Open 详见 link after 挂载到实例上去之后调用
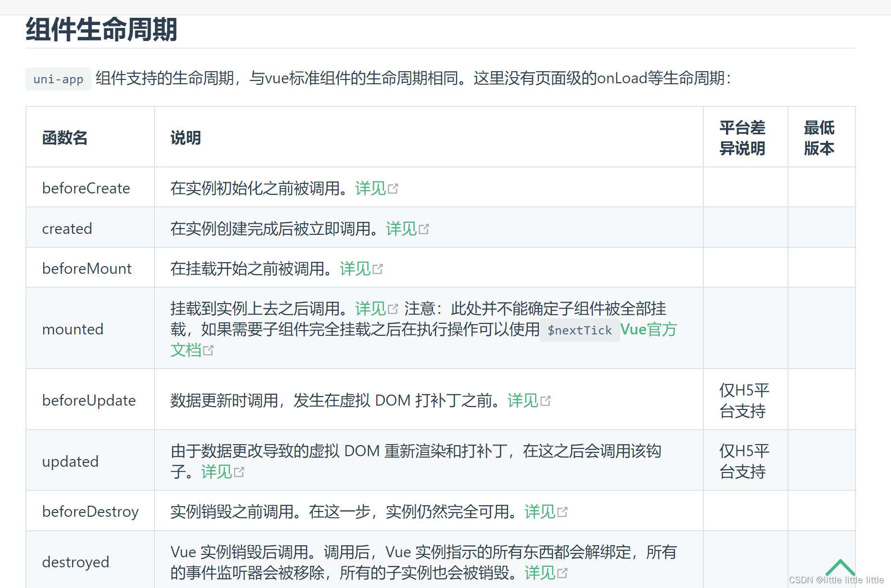The height and width of the screenshot is (588, 891). (x=370, y=308)
